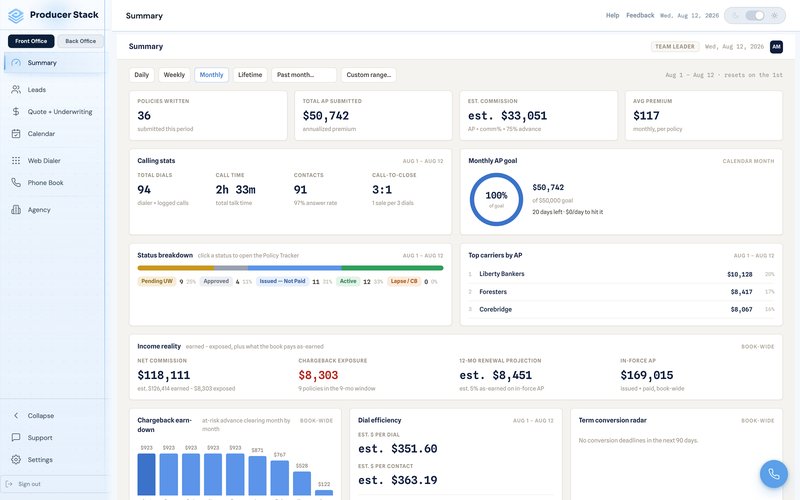
Task: Click the Producer Stack logo icon
Action: click(16, 15)
